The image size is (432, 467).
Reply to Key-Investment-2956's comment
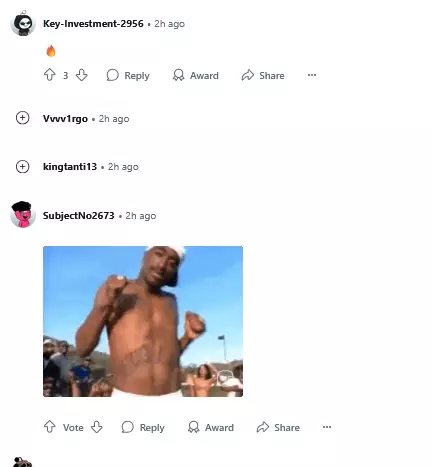[128, 75]
